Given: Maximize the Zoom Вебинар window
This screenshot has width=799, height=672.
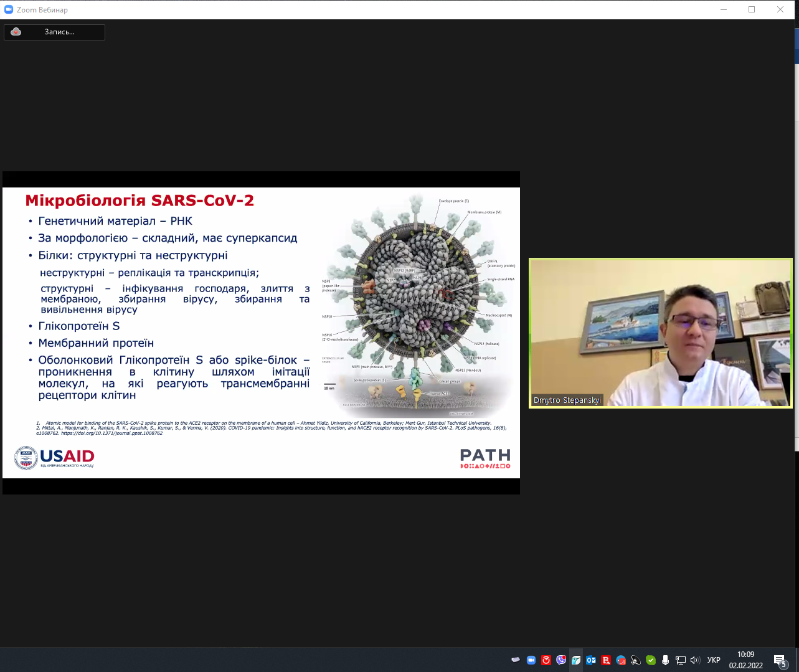Looking at the screenshot, I should coord(752,9).
